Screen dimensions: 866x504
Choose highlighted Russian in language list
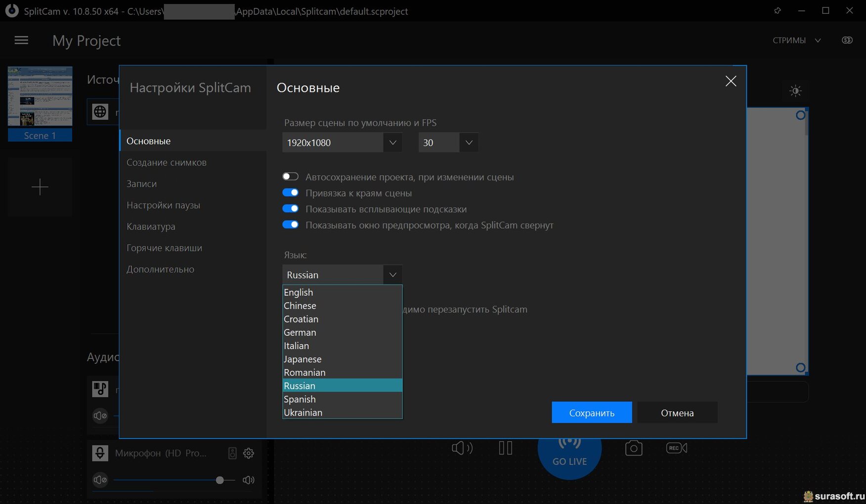coord(342,385)
